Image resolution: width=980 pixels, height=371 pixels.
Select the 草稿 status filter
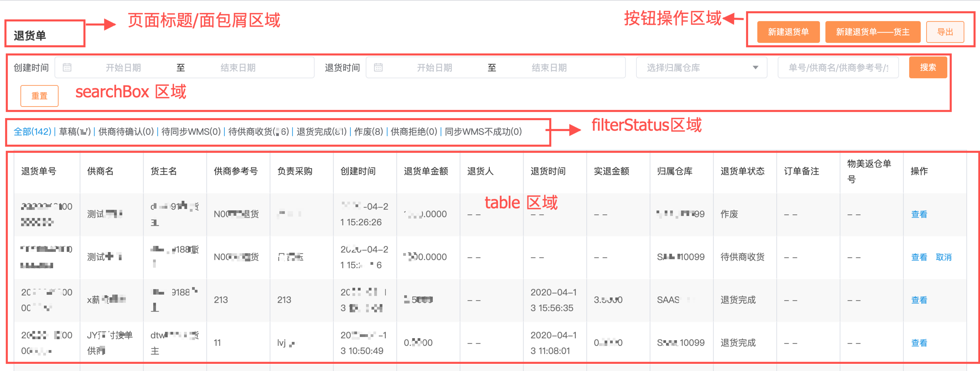75,132
